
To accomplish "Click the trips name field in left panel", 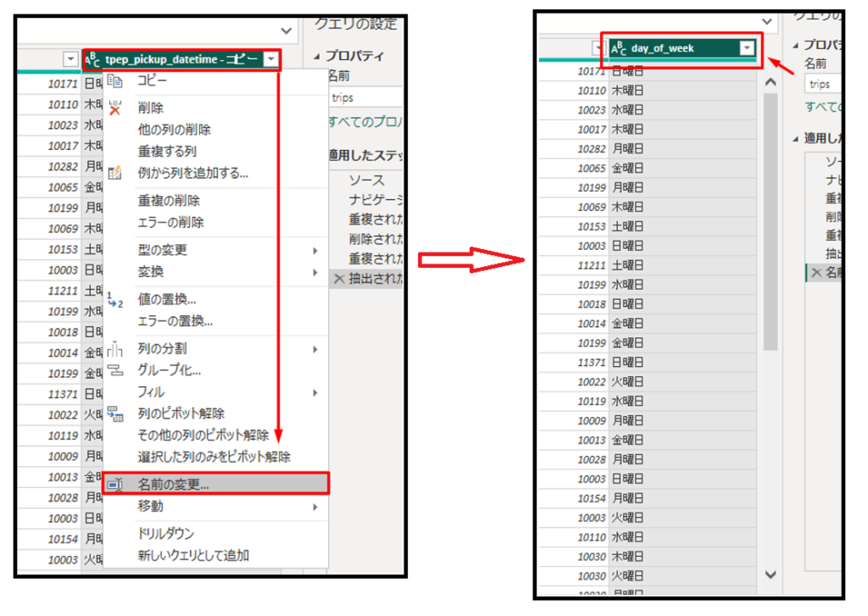I will coord(365,98).
